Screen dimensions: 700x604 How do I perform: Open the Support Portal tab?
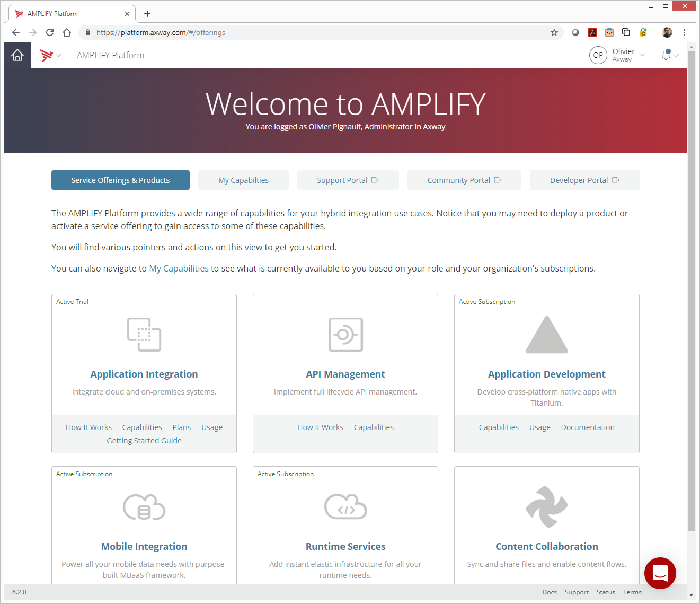coord(348,180)
